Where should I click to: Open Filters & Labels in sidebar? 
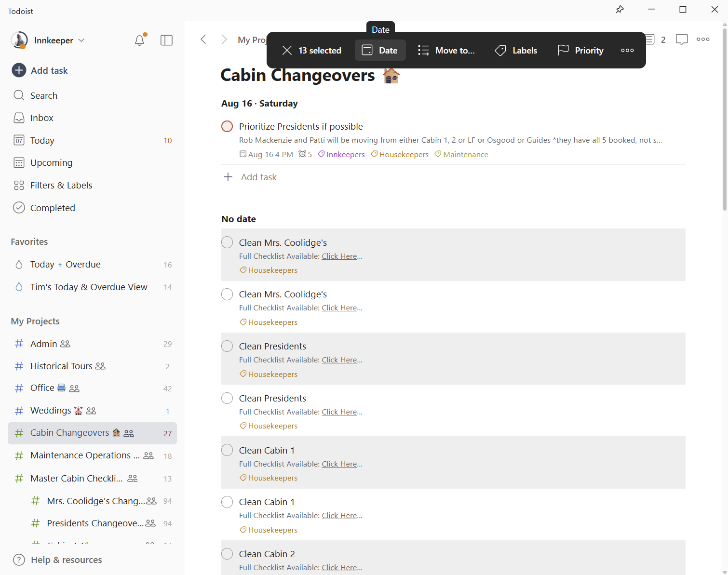point(61,186)
